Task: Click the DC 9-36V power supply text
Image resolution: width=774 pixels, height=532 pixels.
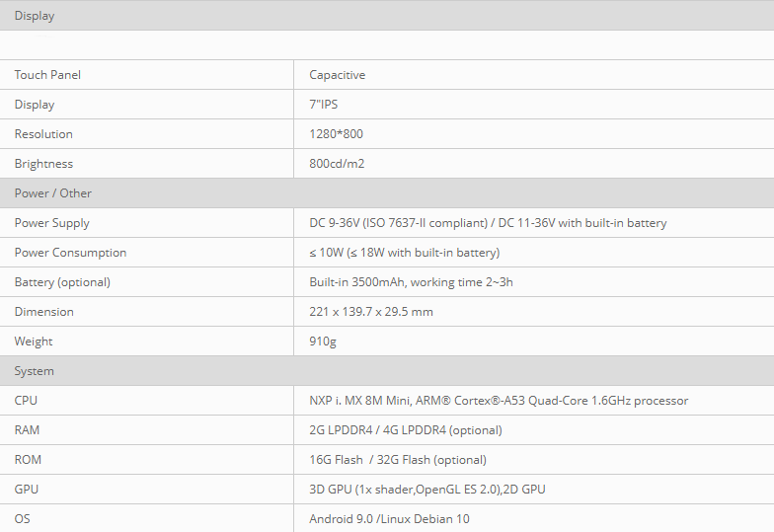Action: [488, 223]
